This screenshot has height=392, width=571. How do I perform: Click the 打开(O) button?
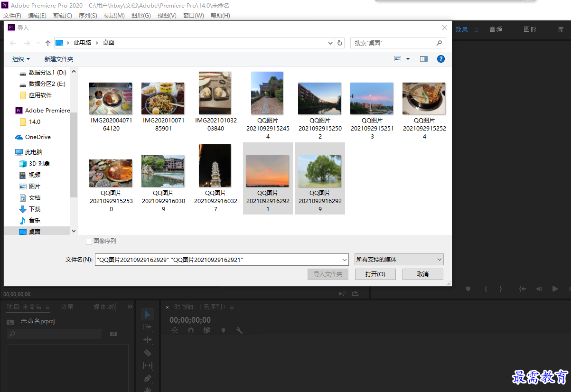[375, 274]
